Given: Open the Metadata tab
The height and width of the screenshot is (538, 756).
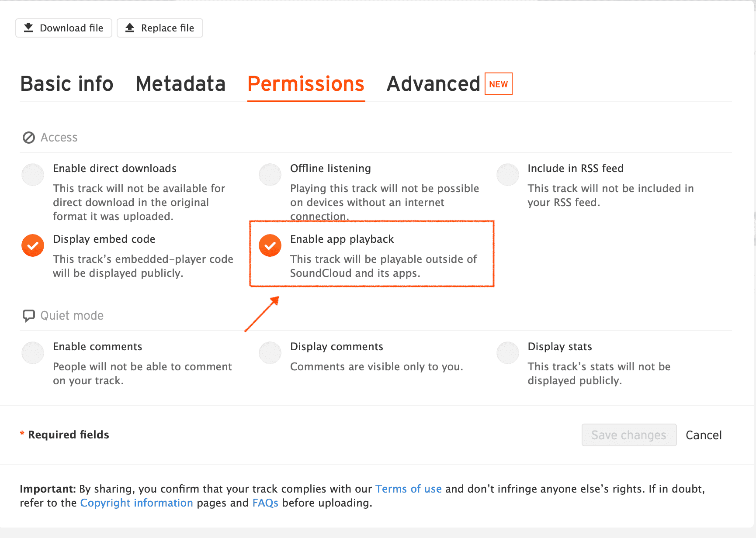Looking at the screenshot, I should coord(180,84).
